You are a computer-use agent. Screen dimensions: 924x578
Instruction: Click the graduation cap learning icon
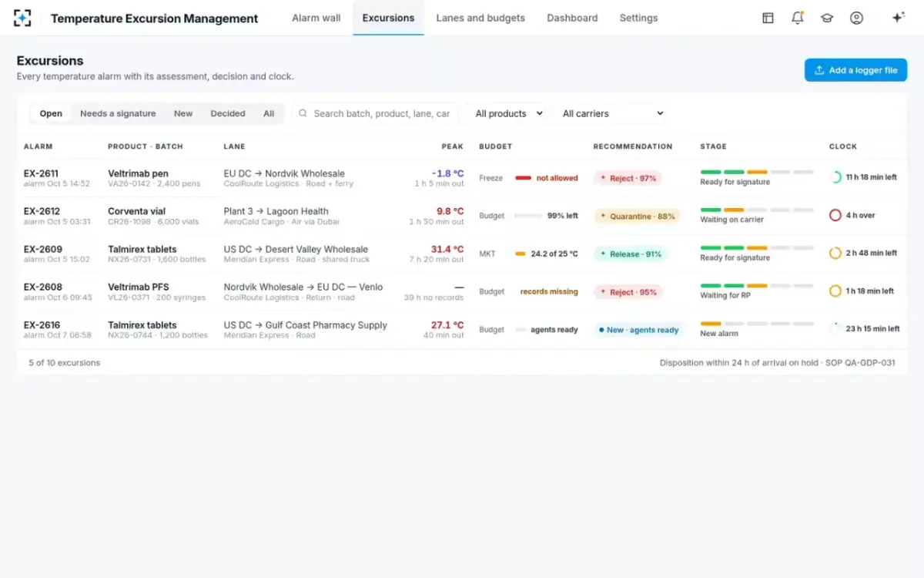pos(827,18)
